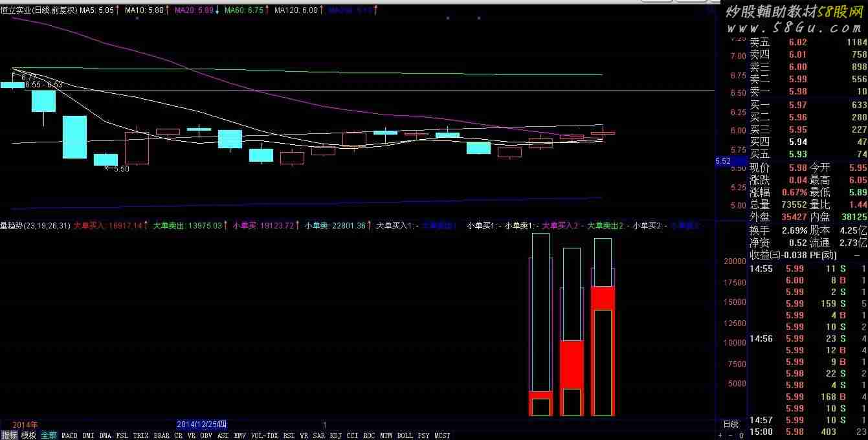The height and width of the screenshot is (440, 868).
Task: Click the 最高 6.05 value
Action: (x=858, y=180)
